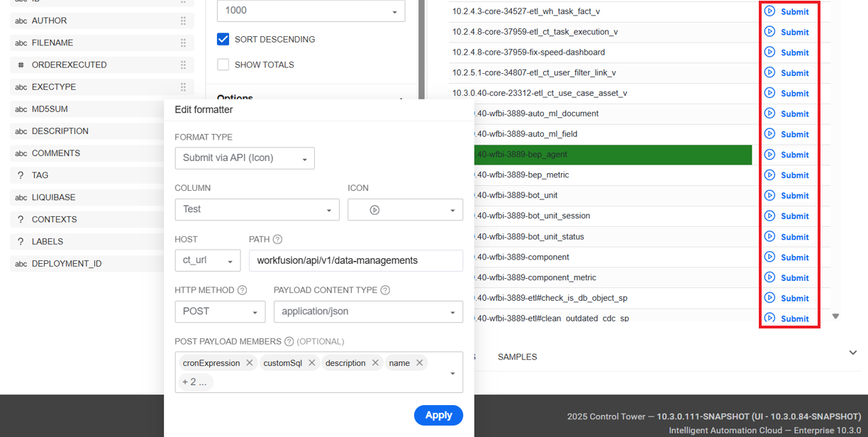
Task: Remove description payload member chip
Action: tap(375, 363)
